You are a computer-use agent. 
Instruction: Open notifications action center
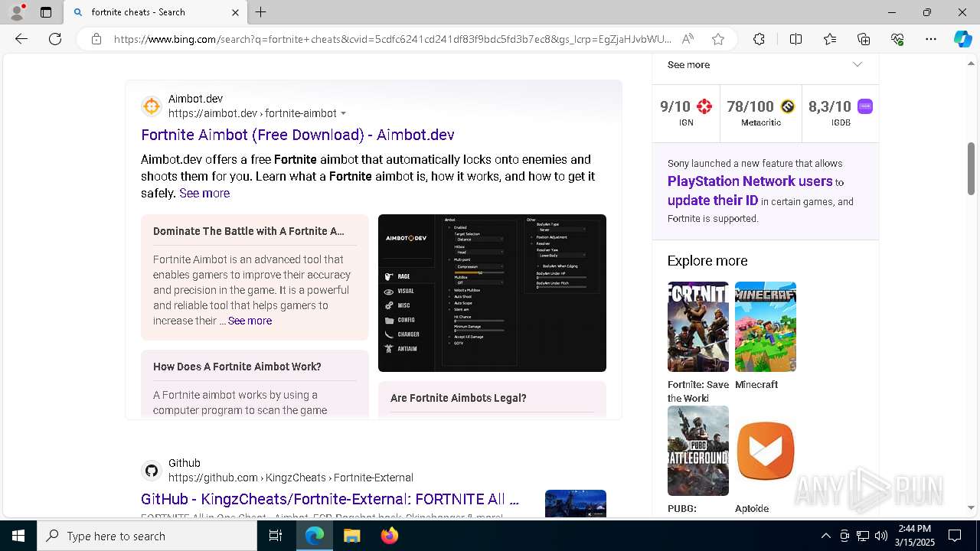click(x=955, y=536)
